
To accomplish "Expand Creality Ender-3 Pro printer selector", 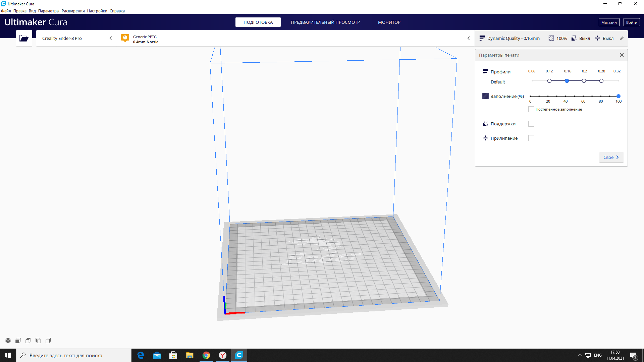I will (76, 38).
